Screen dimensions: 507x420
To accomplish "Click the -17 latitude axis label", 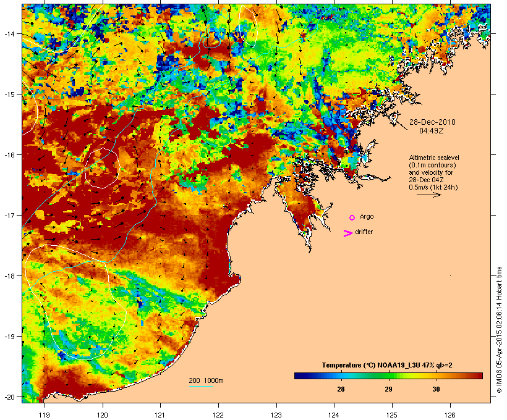I will [x=9, y=215].
